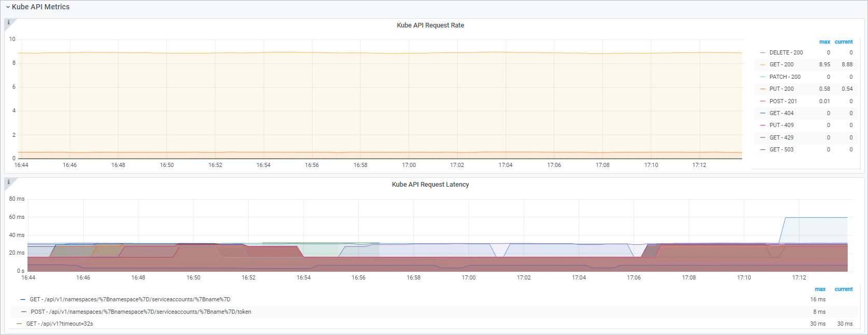Open Kube API Request Latency panel title menu

click(430, 184)
